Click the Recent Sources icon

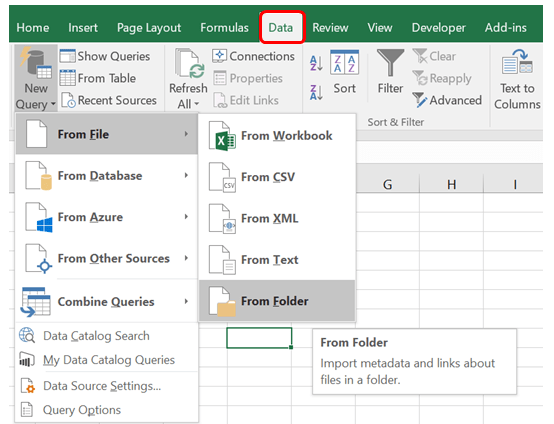(x=68, y=100)
